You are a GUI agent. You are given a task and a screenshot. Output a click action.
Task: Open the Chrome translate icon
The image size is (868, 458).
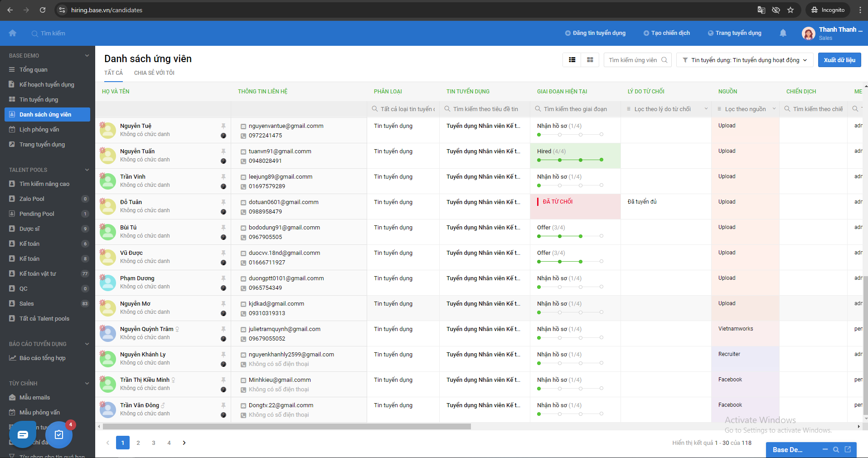761,10
